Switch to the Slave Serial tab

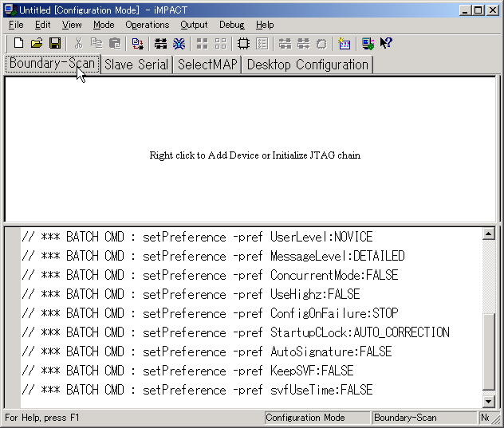(136, 65)
